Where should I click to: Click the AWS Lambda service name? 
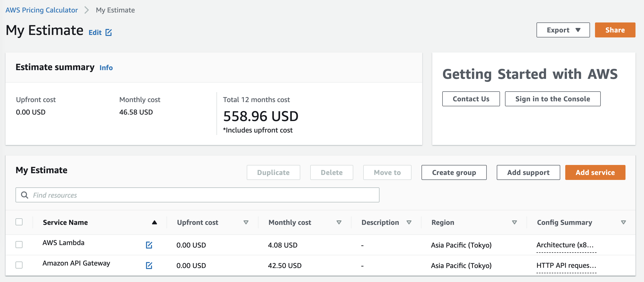click(63, 243)
